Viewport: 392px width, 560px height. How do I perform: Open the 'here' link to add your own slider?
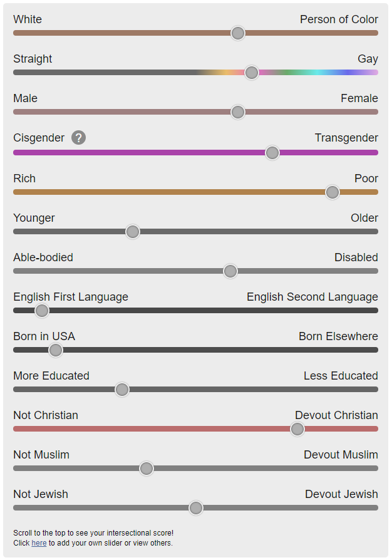coord(39,543)
